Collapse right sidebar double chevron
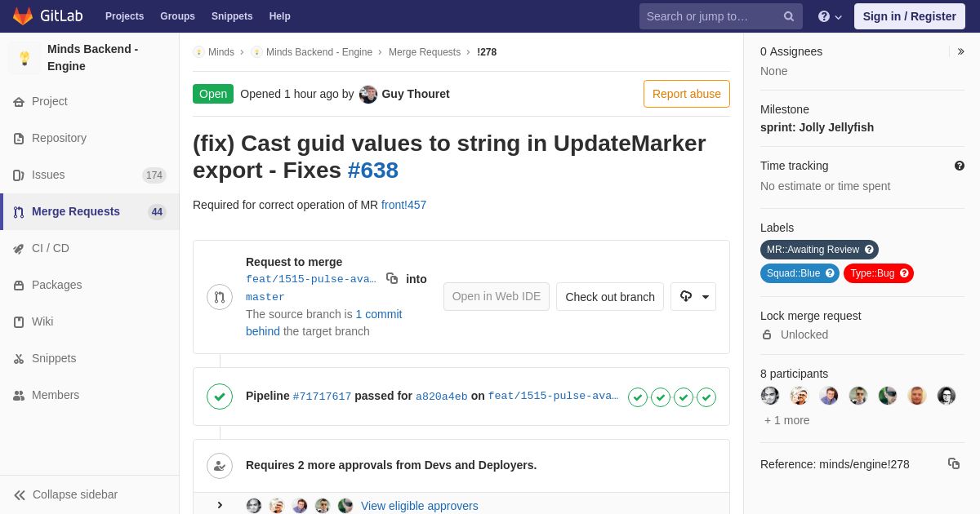This screenshot has width=980, height=514. 960,51
